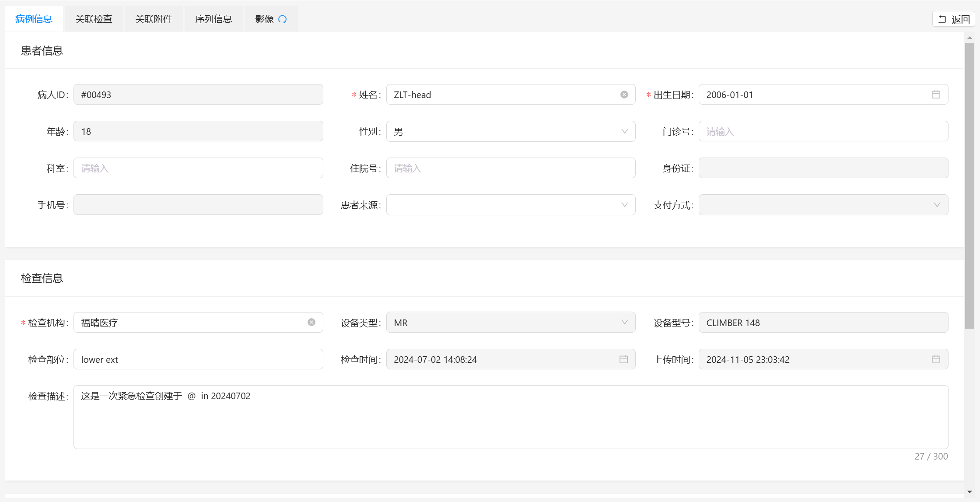Image resolution: width=980 pixels, height=502 pixels.
Task: Clear the 检查机构 field using its X icon
Action: click(x=311, y=322)
